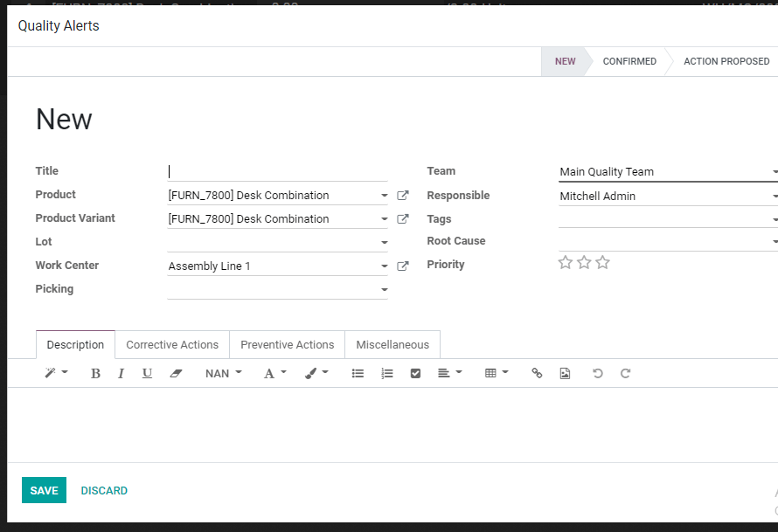Image resolution: width=778 pixels, height=532 pixels.
Task: Open the insert table menu
Action: [x=497, y=373]
